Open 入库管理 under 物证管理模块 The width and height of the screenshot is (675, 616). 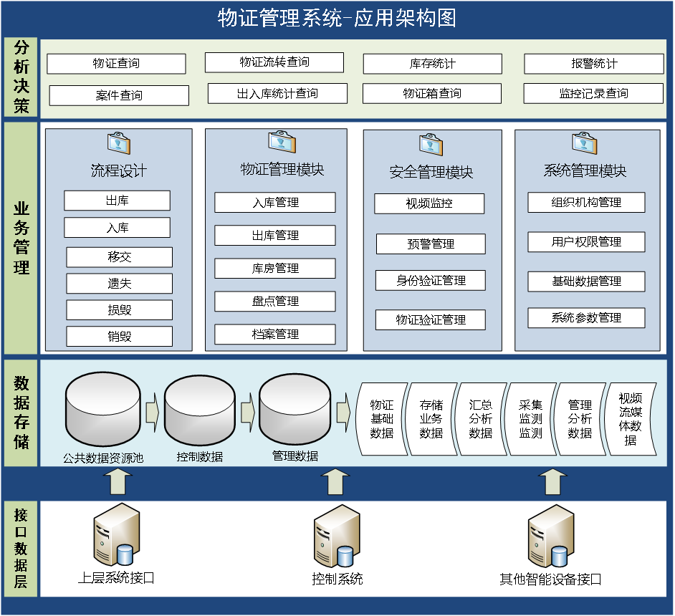(276, 202)
